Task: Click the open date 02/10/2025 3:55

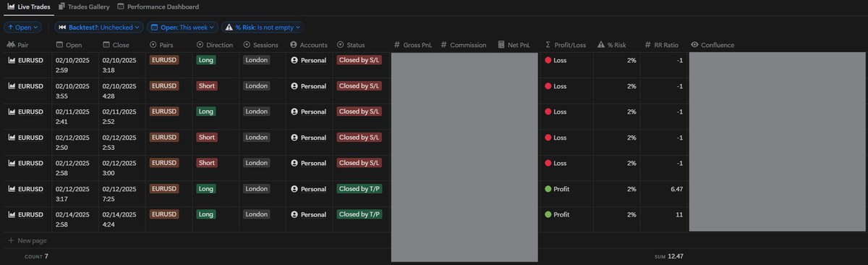Action: (x=72, y=91)
